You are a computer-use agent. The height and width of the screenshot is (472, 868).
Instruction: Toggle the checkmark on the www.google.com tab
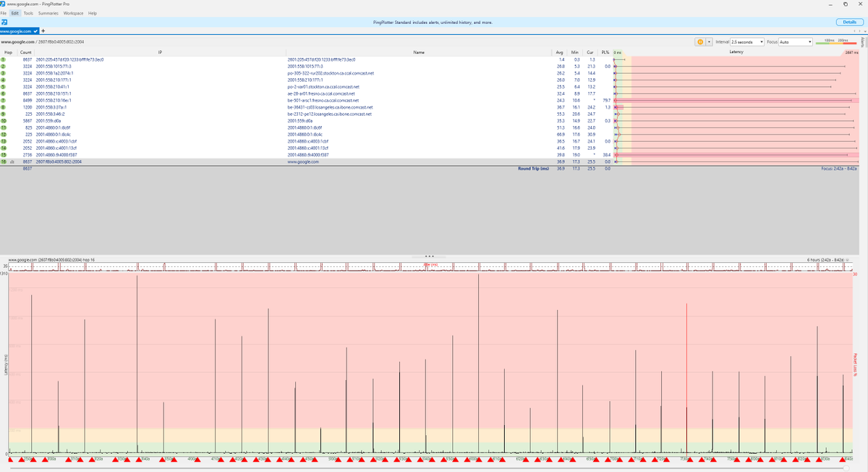coord(35,31)
